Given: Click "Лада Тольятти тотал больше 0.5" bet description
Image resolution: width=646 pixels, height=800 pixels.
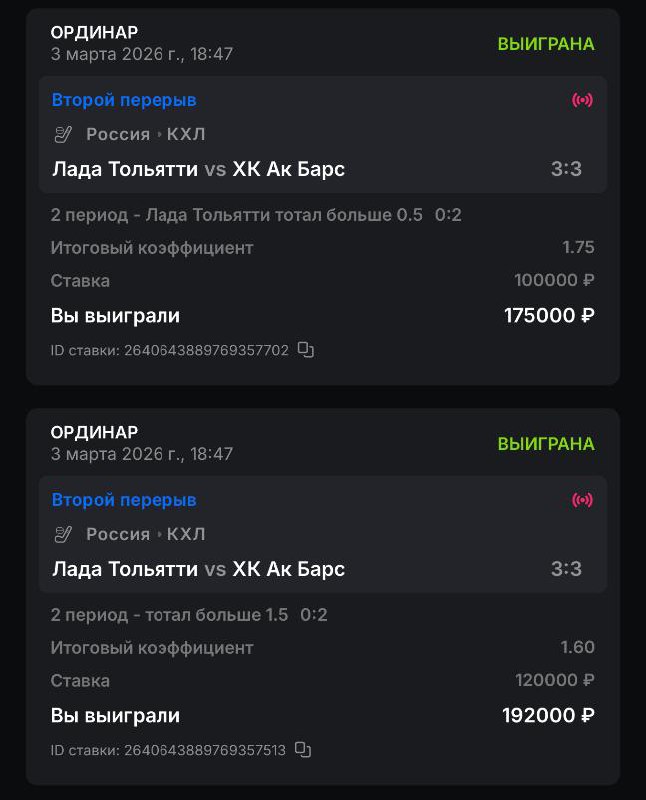Looking at the screenshot, I should click(237, 214).
